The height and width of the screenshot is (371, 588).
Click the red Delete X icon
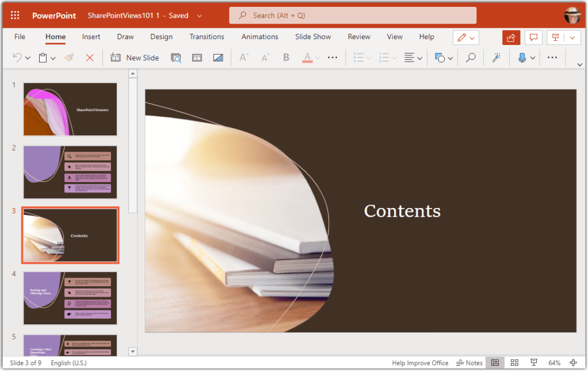pyautogui.click(x=90, y=58)
